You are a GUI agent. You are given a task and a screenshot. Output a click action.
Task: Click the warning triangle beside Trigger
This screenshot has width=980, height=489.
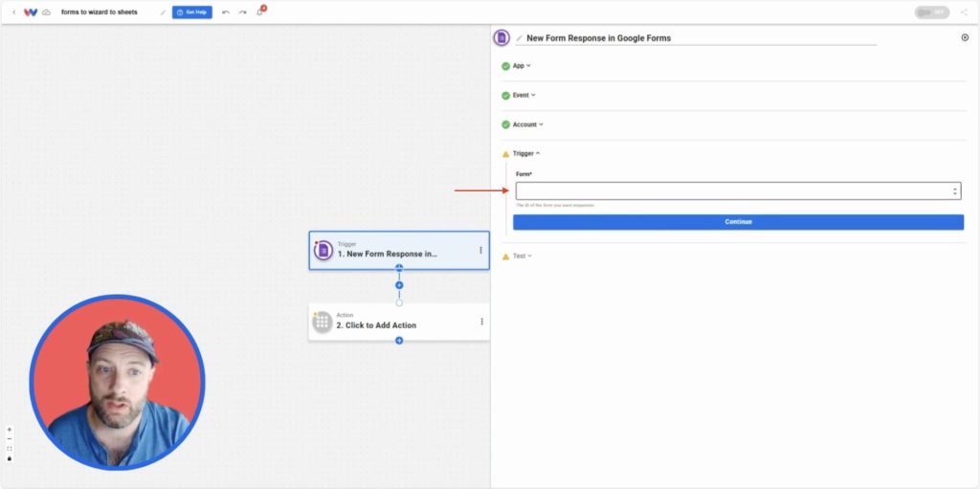click(x=505, y=154)
